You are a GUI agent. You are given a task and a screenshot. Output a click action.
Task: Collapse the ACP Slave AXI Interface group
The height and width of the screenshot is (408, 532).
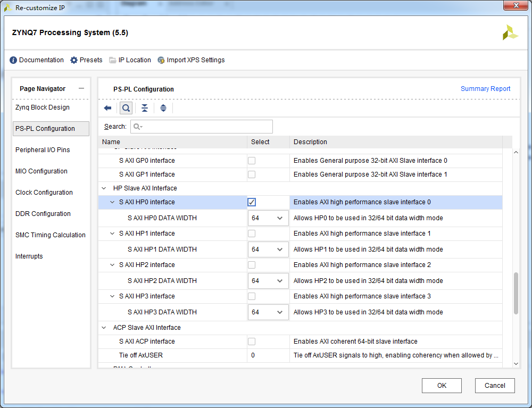click(x=104, y=328)
